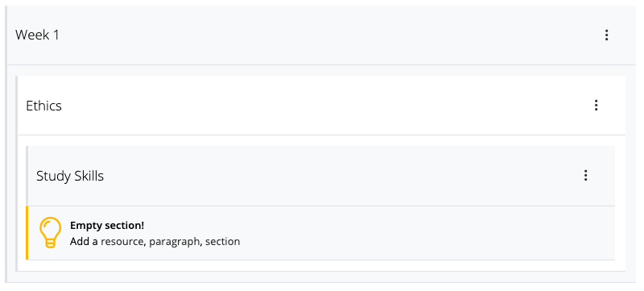
Task: Add a resource via the resource link
Action: pyautogui.click(x=123, y=242)
